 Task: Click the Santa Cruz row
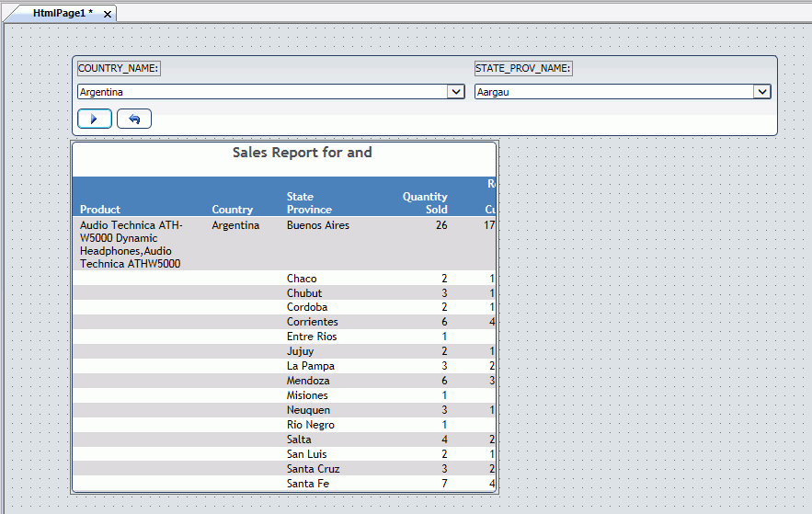coord(284,468)
